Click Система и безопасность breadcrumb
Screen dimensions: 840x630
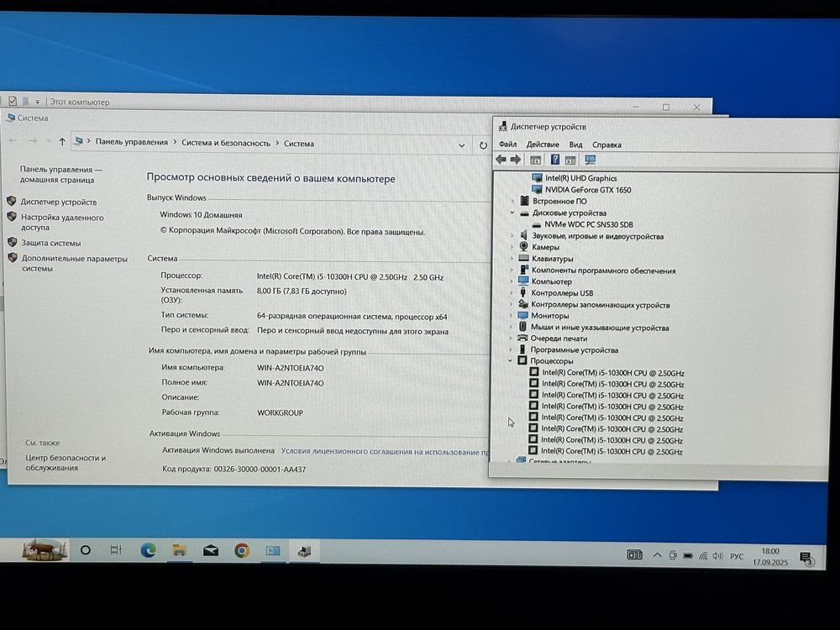(225, 143)
